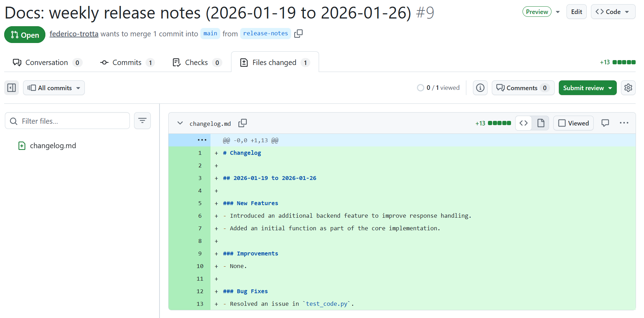Open federico-trotta's profile link

(74, 34)
